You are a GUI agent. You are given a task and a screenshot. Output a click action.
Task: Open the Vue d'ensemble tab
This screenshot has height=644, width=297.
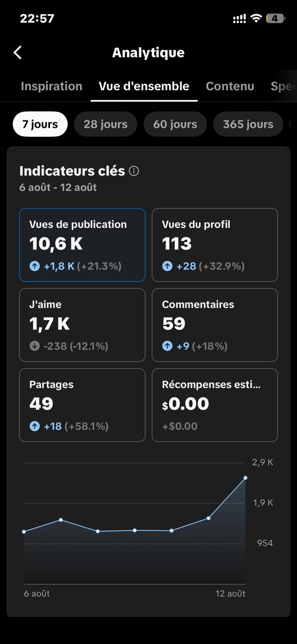point(144,86)
